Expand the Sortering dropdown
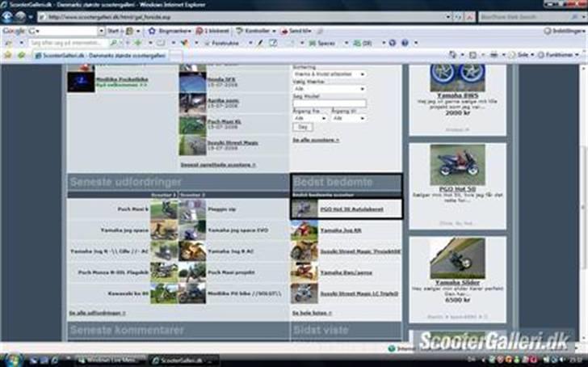Image resolution: width=588 pixels, height=367 pixels. [x=328, y=74]
